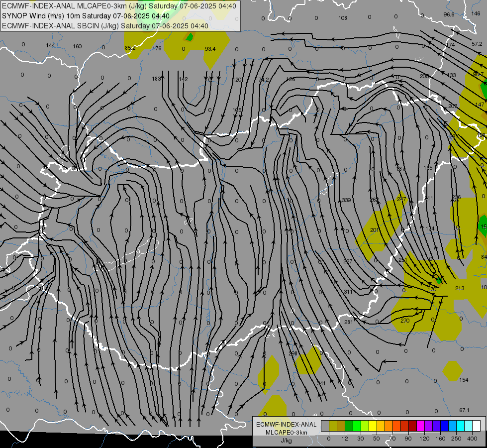Click the map value 108

(x=343, y=18)
